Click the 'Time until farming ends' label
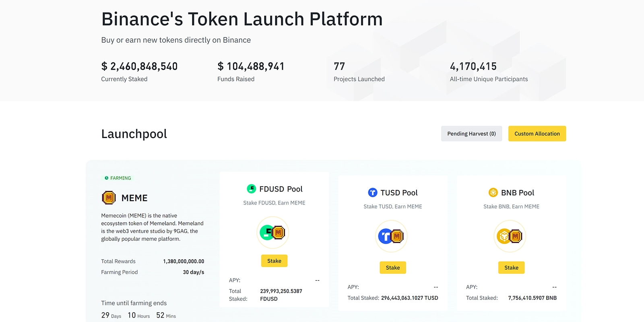This screenshot has height=322, width=644. tap(134, 303)
